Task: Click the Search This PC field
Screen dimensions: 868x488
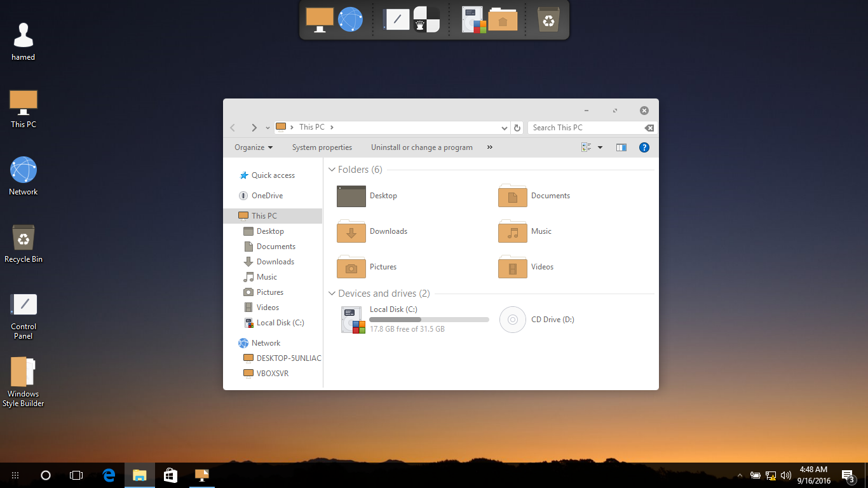Action: [585, 128]
